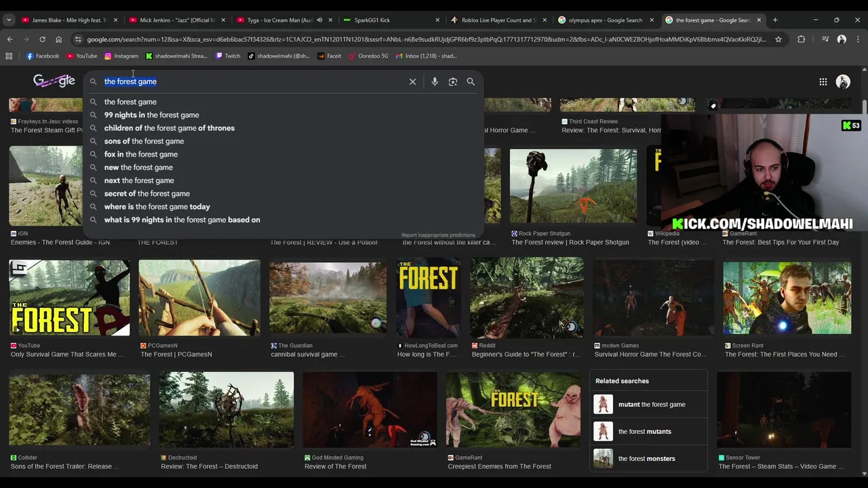Open the Reddit Beginner's Guide image result
The width and height of the screenshot is (868, 488).
[526, 298]
